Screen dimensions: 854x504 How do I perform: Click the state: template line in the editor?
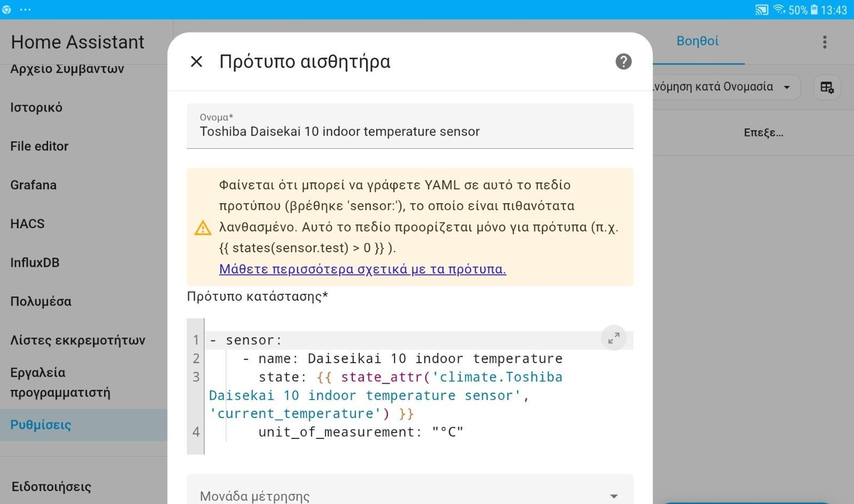(x=385, y=395)
